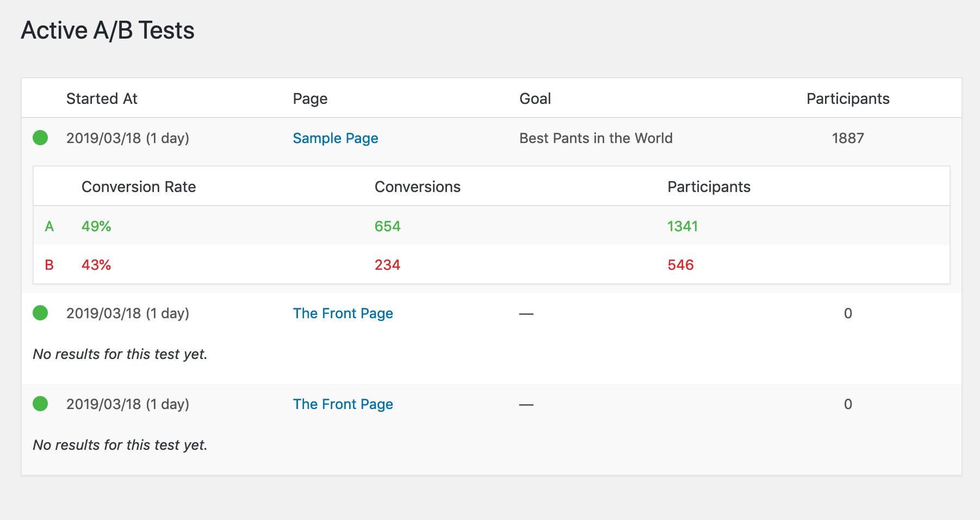This screenshot has width=980, height=520.
Task: Click the green letter A variant label
Action: (49, 226)
